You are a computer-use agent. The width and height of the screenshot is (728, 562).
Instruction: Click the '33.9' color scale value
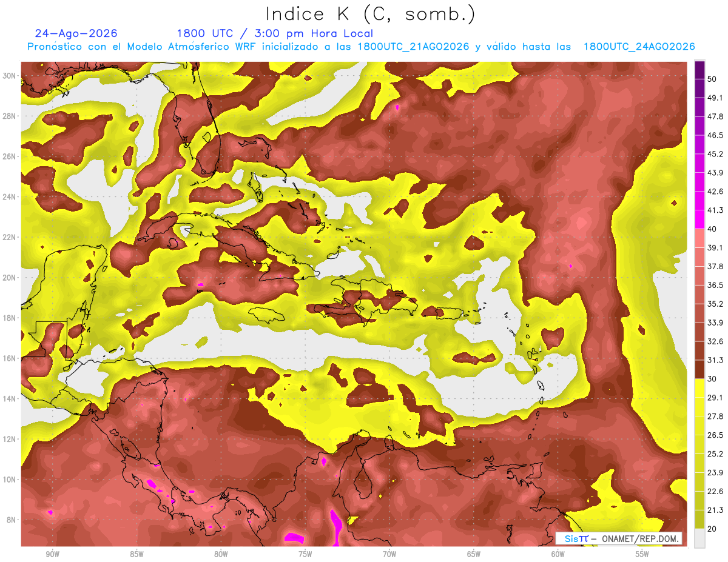pos(715,323)
